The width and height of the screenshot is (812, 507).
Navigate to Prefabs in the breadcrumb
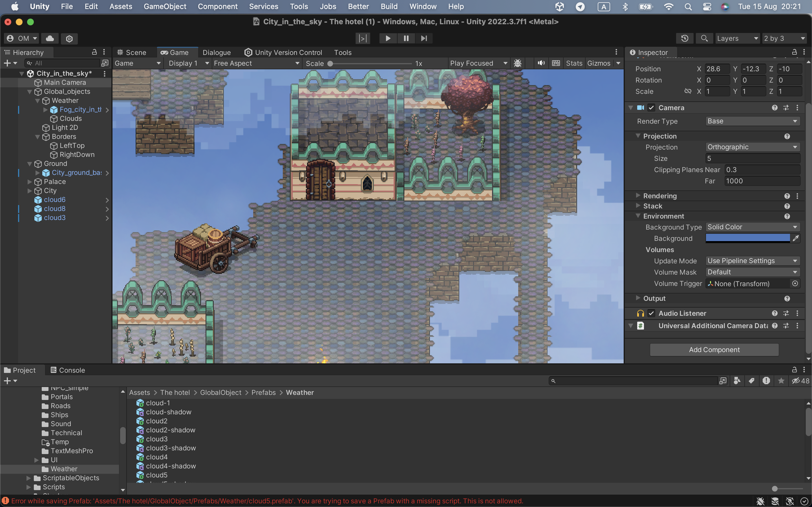point(263,392)
